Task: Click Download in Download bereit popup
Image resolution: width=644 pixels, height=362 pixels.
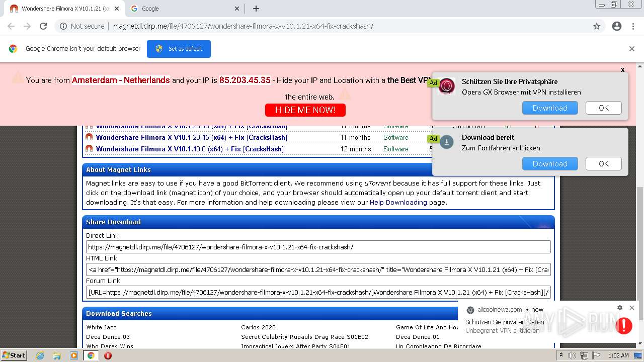Action: click(x=550, y=164)
